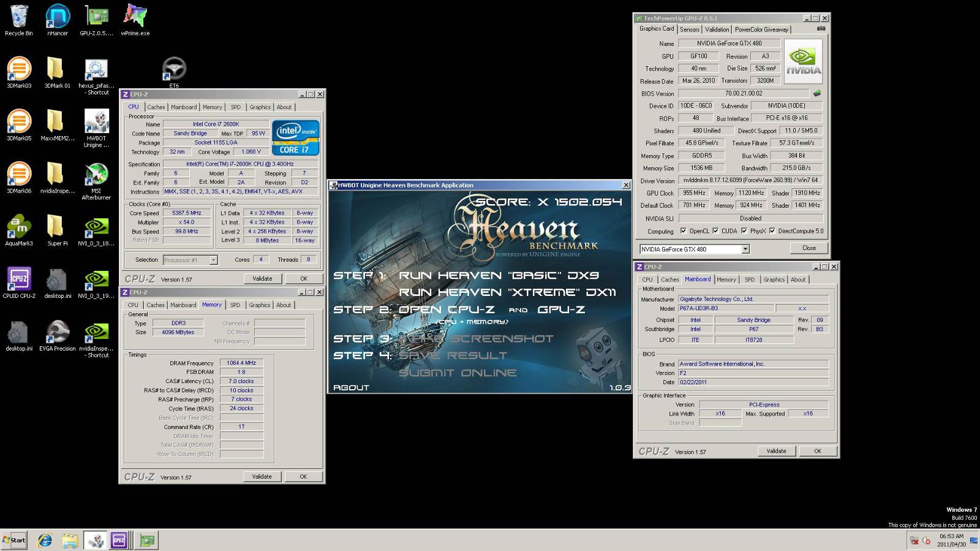This screenshot has width=980, height=551.
Task: Select the Super Pi folder icon
Action: coord(58,230)
